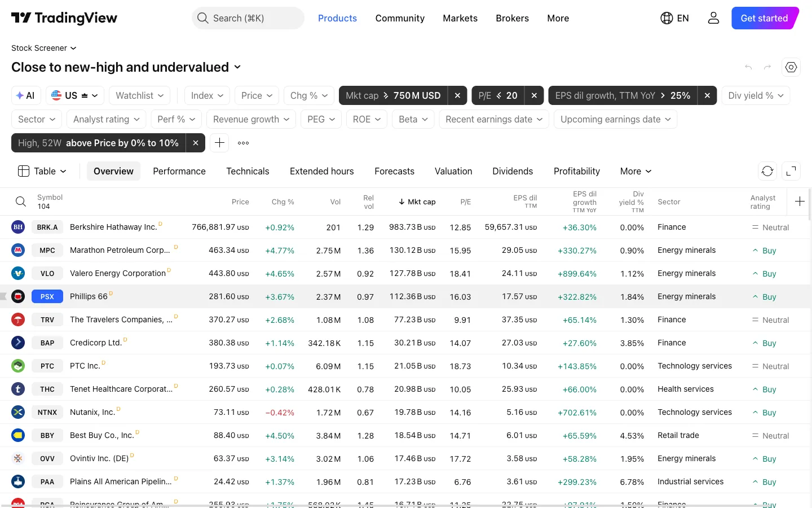Screen dimensions: 812x508
Task: Remove the P/E filter
Action: 534,95
